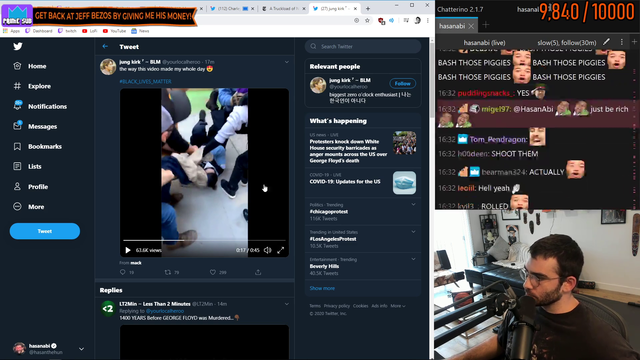Viewport: 640px width, 360px height.
Task: Reply to jung kirk's tweet
Action: point(123,272)
